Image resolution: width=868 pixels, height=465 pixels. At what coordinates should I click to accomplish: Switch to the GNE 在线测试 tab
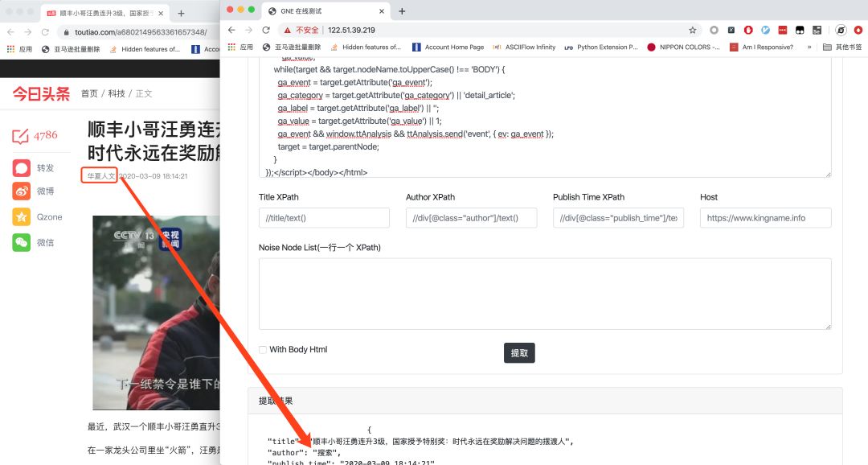pyautogui.click(x=326, y=11)
